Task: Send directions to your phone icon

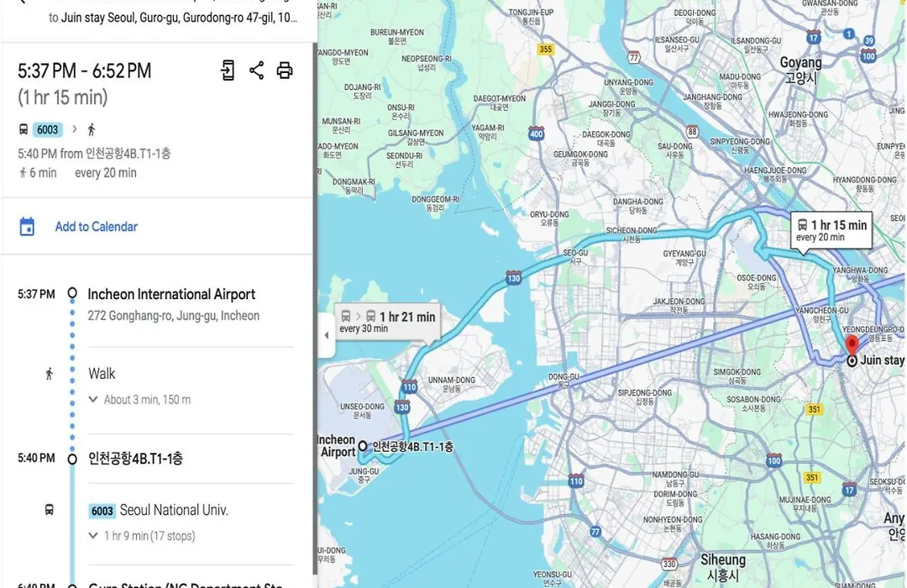Action: (228, 71)
